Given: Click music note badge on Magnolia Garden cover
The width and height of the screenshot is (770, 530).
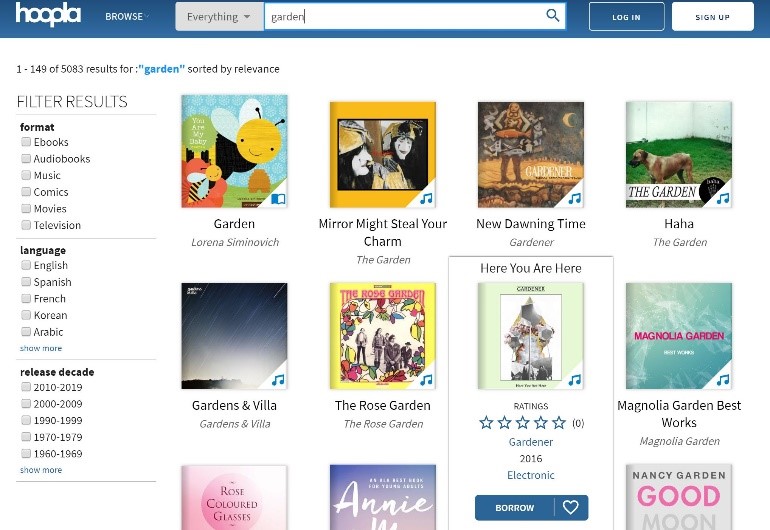Looking at the screenshot, I should click(722, 380).
